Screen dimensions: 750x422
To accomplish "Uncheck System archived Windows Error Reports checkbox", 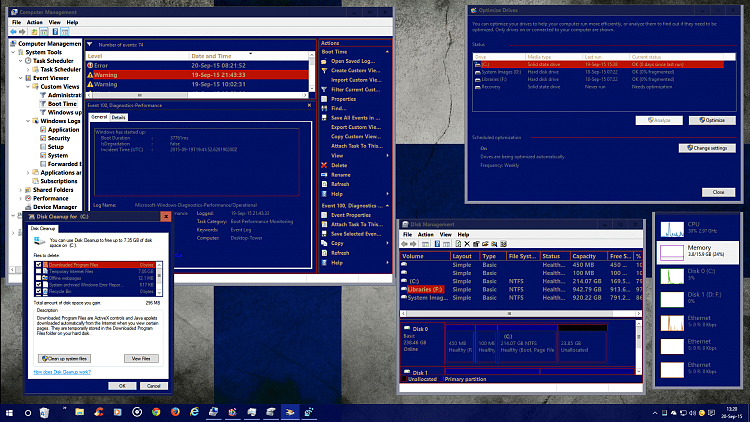I will point(39,284).
